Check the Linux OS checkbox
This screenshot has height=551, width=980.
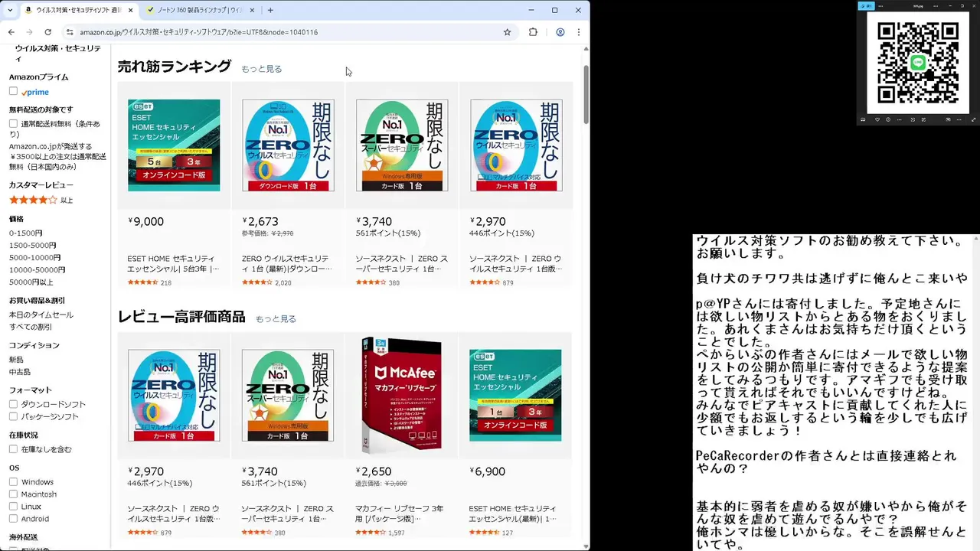[14, 507]
